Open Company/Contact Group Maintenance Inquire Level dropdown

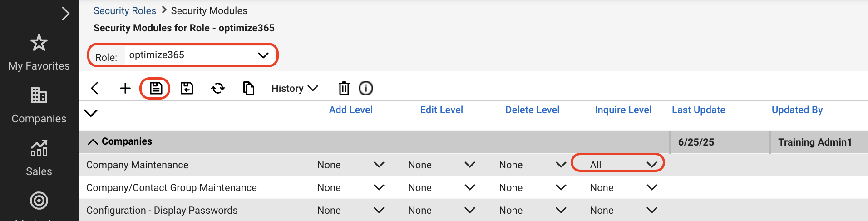pyautogui.click(x=623, y=187)
